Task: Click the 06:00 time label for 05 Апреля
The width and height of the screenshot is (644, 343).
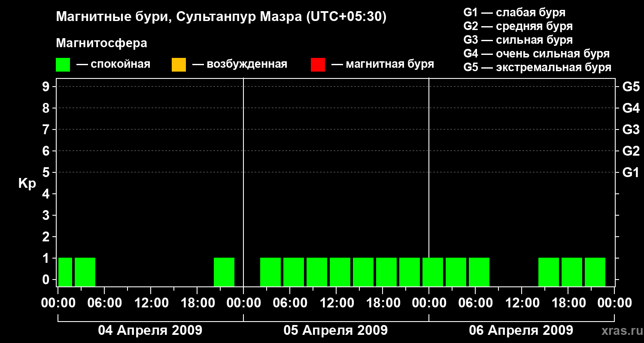Action: click(289, 303)
